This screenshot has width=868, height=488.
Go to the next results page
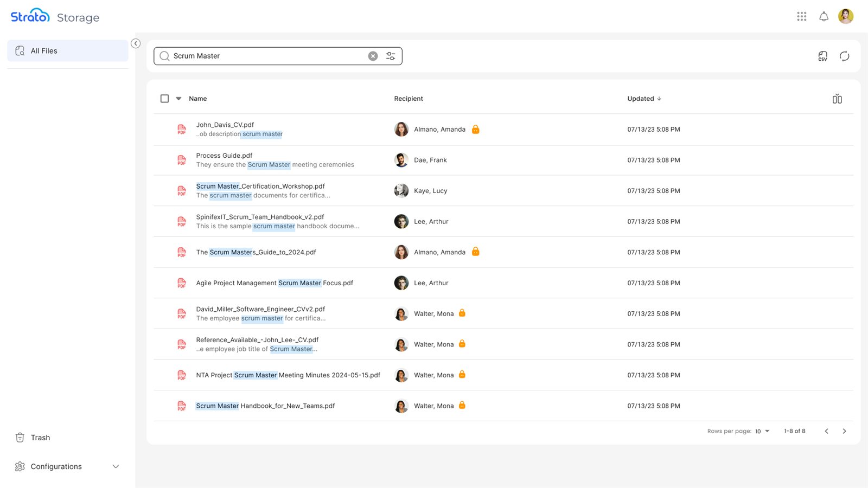tap(844, 431)
